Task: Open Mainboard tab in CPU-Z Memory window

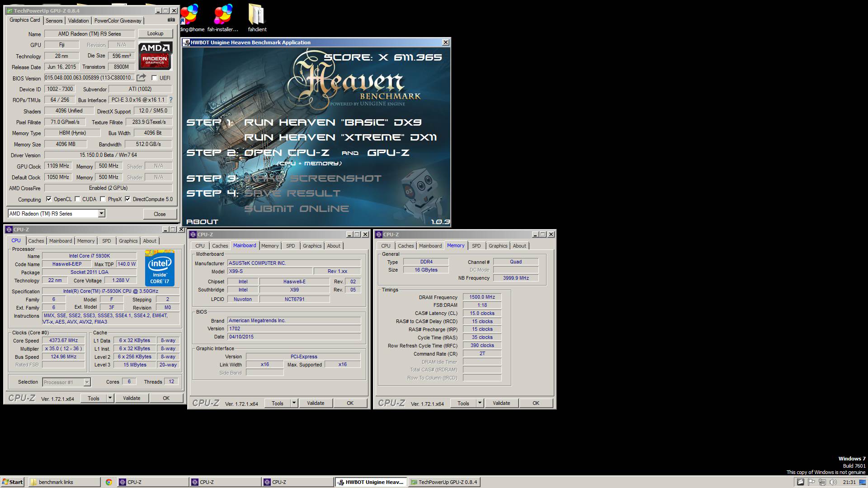Action: (430, 246)
